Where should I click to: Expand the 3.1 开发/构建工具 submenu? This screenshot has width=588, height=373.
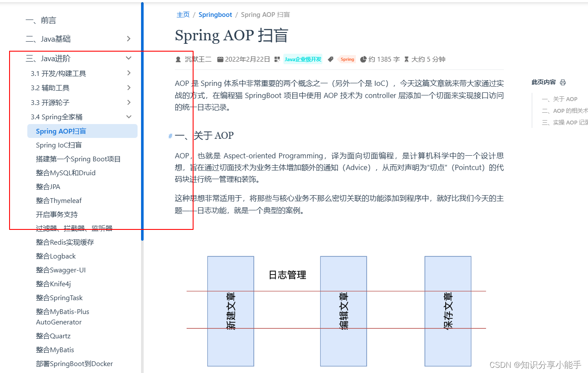[x=128, y=73]
